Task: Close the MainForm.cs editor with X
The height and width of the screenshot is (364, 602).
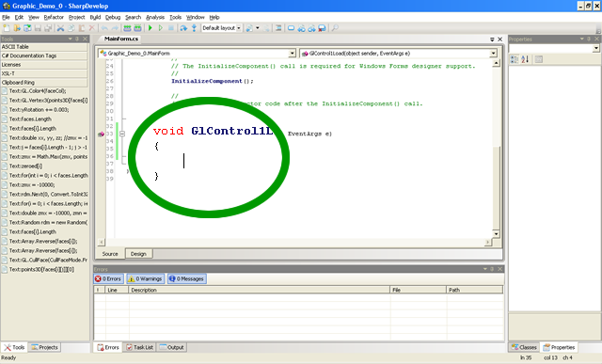Action: point(499,40)
